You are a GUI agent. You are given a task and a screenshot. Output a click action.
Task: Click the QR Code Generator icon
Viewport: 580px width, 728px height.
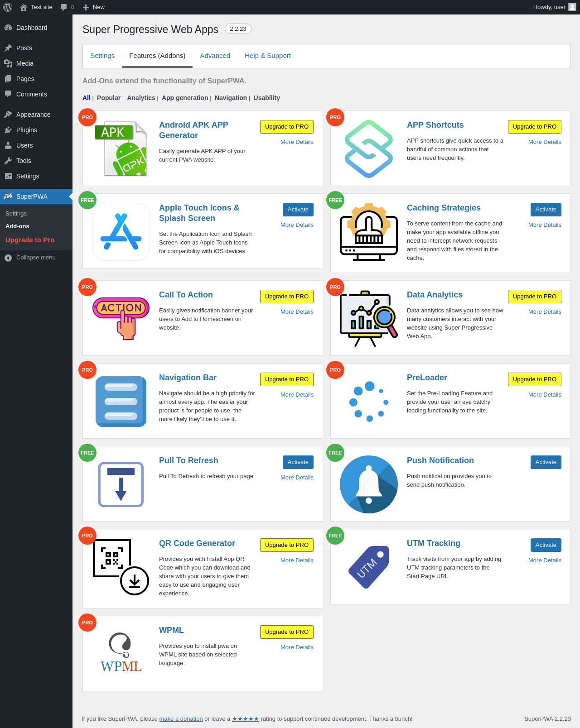[121, 567]
